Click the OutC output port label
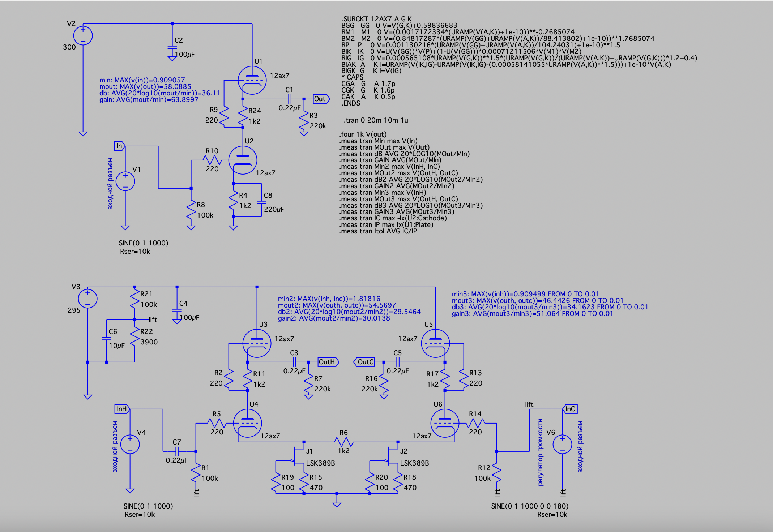773x532 pixels. 364,362
